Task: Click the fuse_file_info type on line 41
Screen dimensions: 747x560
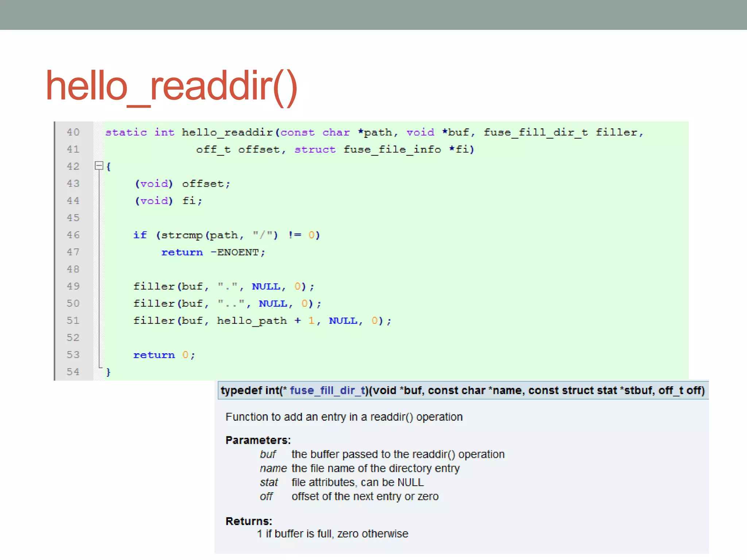Action: [392, 149]
